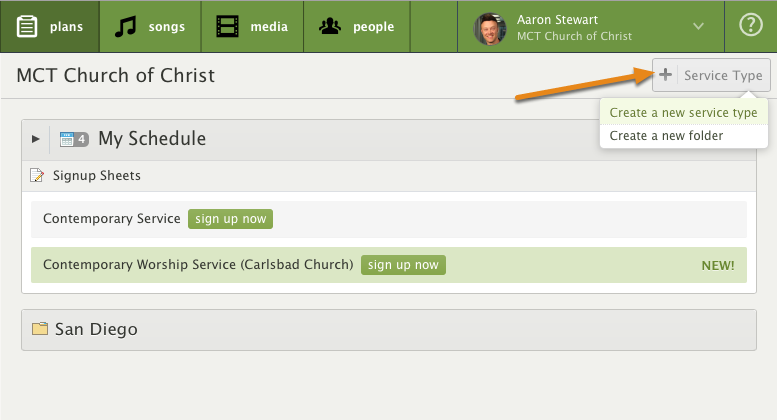The height and width of the screenshot is (420, 777).
Task: Click the My Schedule heading
Action: [x=152, y=139]
